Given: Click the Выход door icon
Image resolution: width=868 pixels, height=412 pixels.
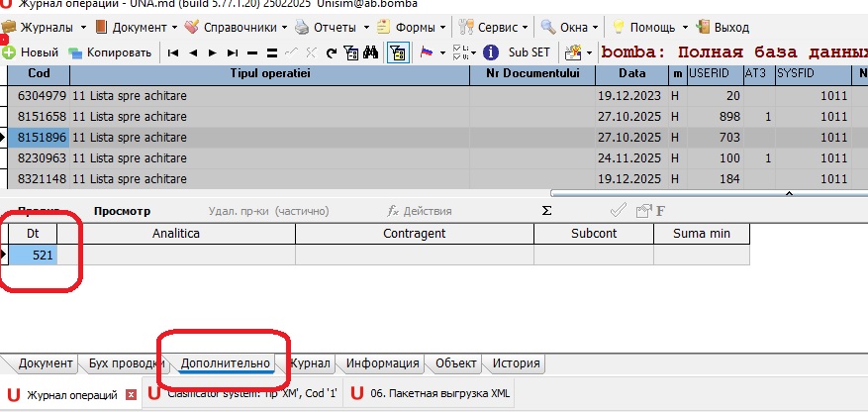Looking at the screenshot, I should [703, 26].
